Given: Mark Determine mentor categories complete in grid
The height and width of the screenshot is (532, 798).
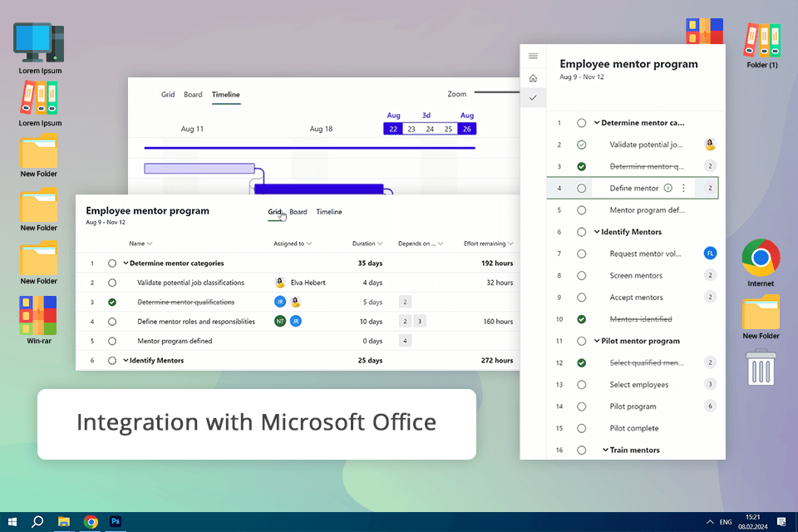Looking at the screenshot, I should 112,264.
